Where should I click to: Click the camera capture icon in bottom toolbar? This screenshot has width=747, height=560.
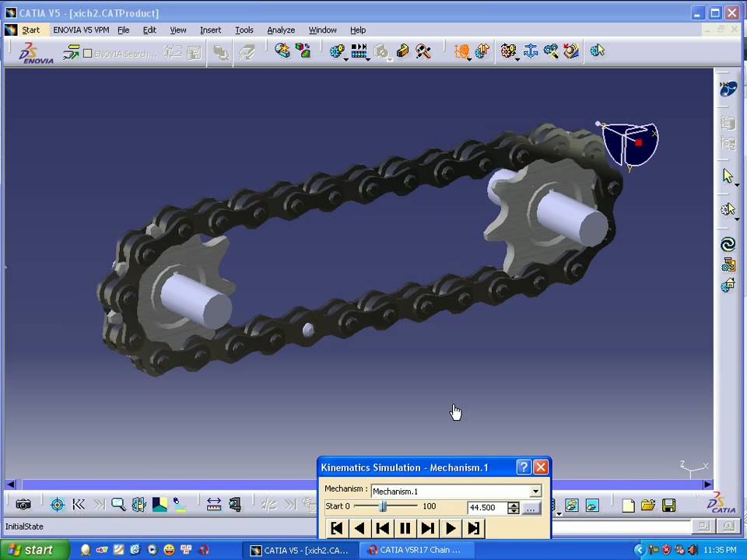pyautogui.click(x=23, y=504)
